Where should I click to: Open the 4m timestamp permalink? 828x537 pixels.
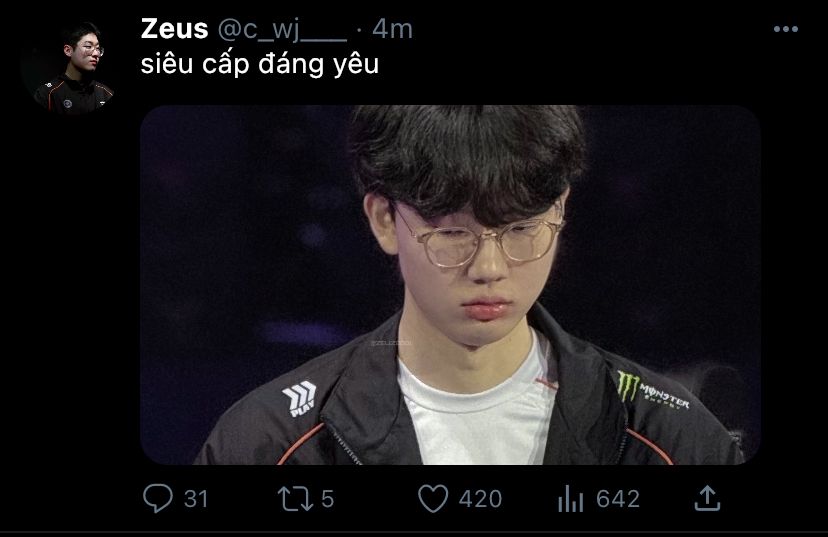392,29
